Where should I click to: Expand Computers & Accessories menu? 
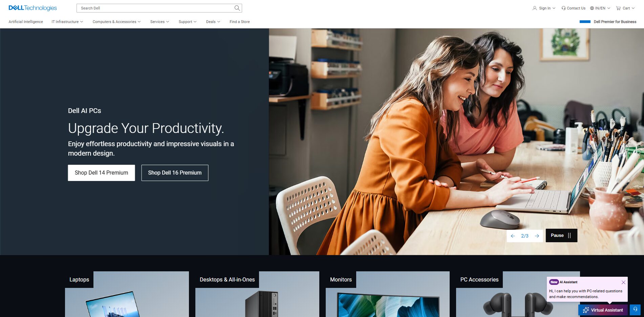click(116, 22)
